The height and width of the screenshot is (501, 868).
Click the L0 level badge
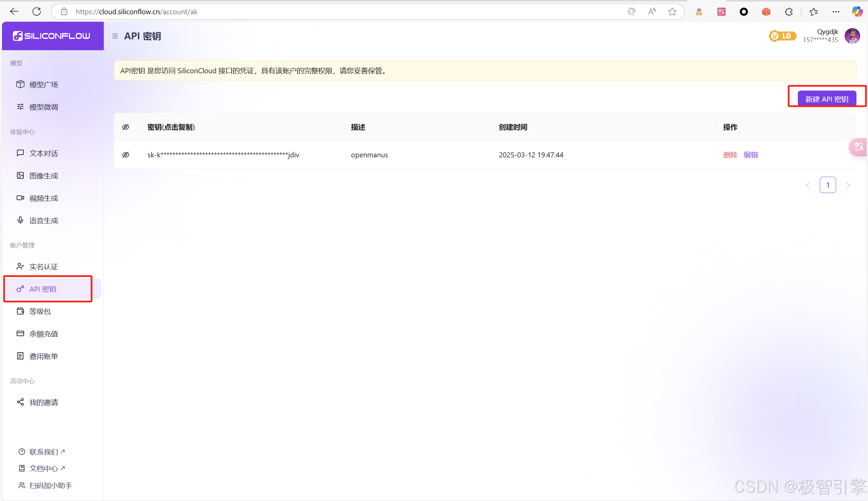tap(782, 36)
